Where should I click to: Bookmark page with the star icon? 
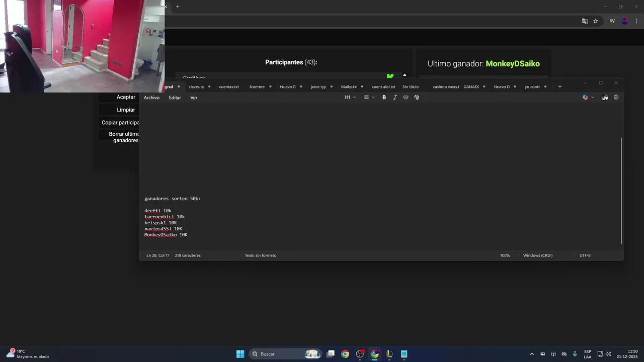point(596,21)
